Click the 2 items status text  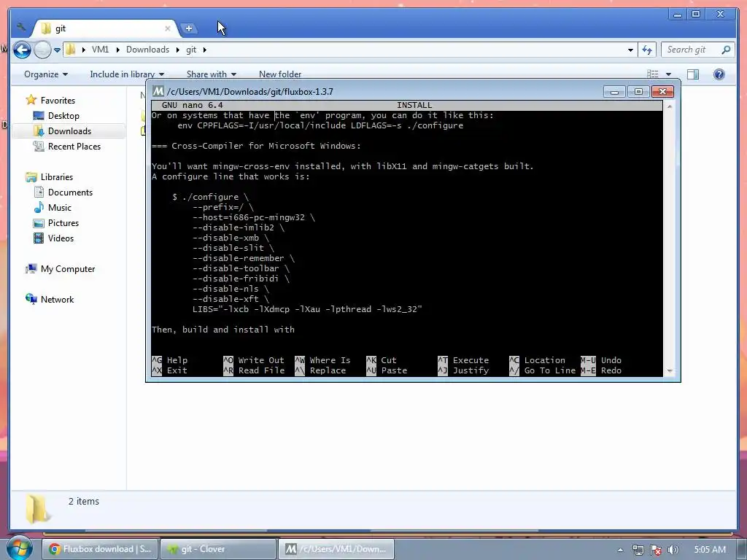84,502
